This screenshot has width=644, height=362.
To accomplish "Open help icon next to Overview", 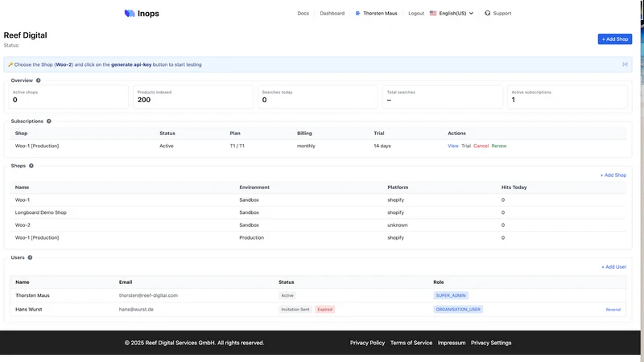I will (38, 80).
